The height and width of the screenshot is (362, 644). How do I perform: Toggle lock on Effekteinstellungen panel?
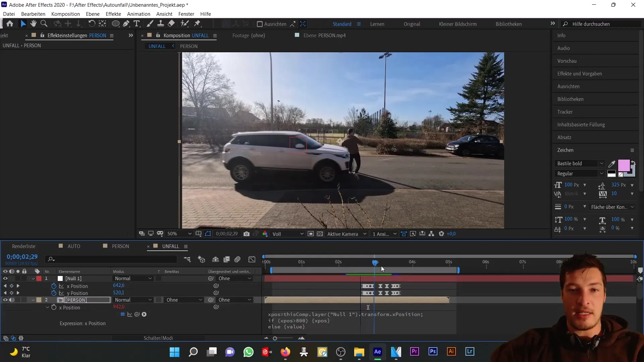(x=42, y=35)
